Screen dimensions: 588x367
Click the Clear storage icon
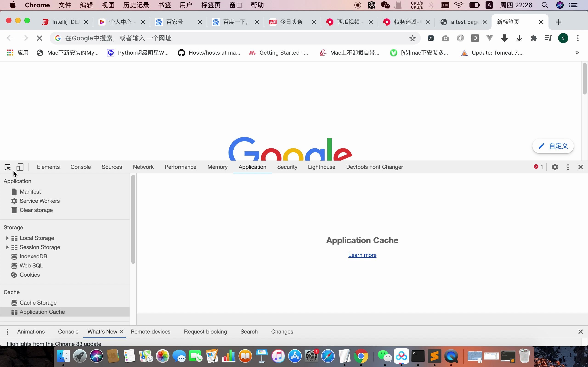click(x=14, y=210)
